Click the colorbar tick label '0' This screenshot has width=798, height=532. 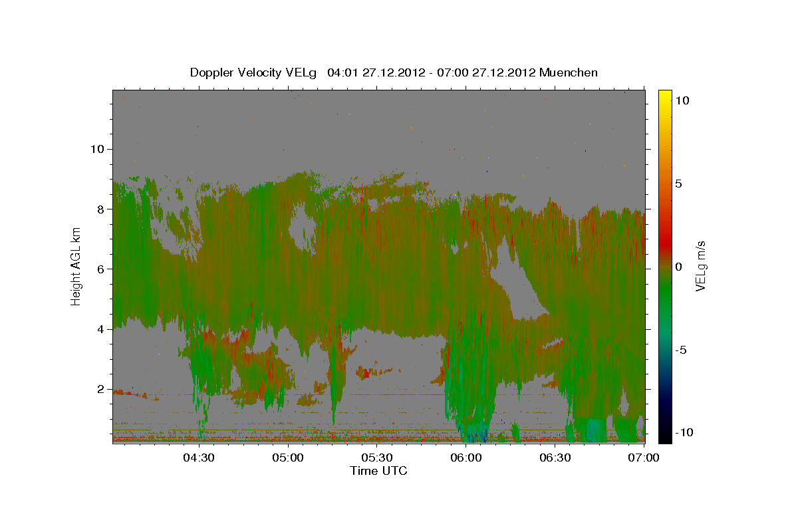[x=679, y=267]
